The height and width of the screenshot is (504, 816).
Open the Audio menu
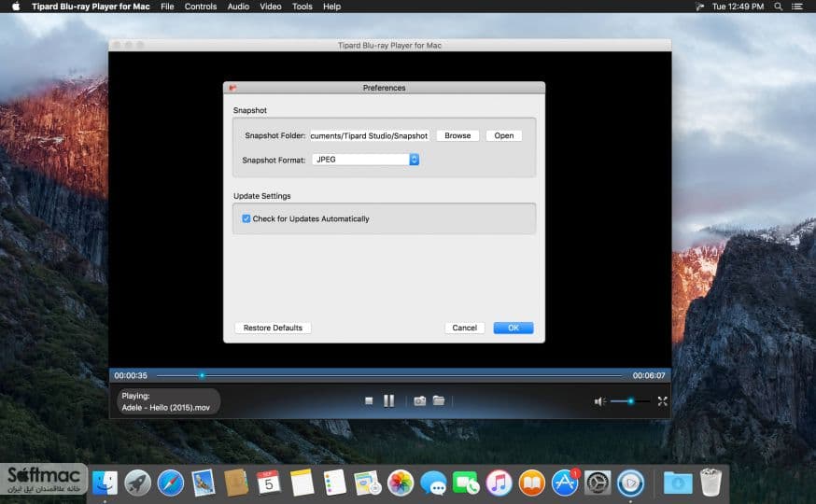[x=238, y=7]
